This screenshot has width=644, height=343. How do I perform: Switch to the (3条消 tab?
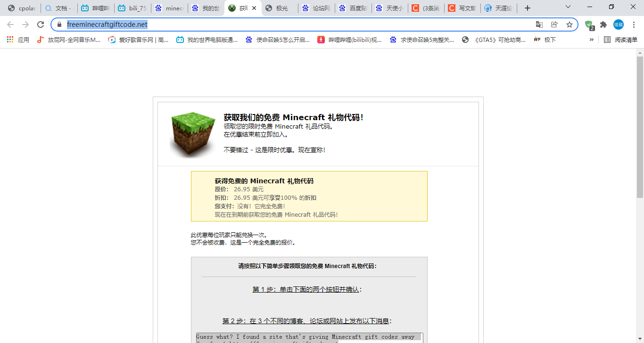point(426,8)
